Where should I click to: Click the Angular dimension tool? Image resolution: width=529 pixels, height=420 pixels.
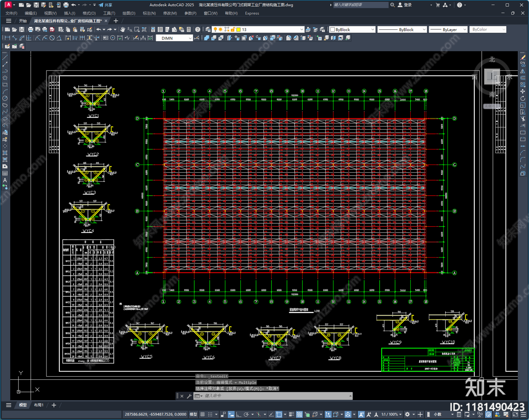tap(59, 38)
